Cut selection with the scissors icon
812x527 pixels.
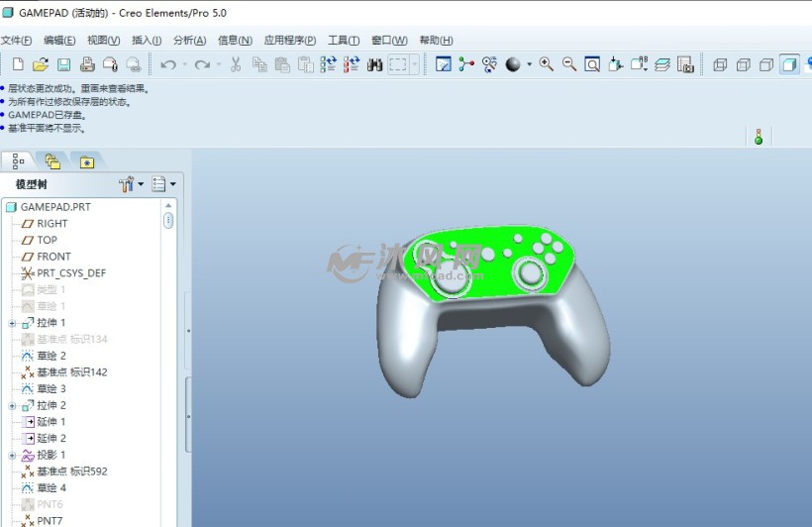(x=236, y=64)
